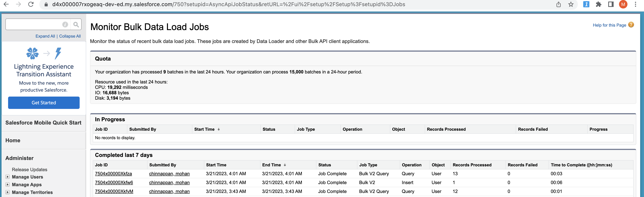
Task: Click CPU '19,292' milliseconds value
Action: pos(114,87)
